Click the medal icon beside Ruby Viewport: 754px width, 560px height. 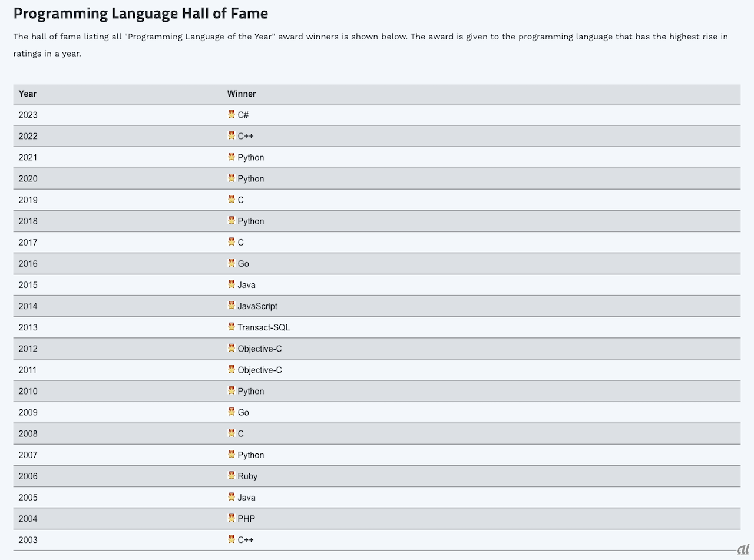pos(232,475)
